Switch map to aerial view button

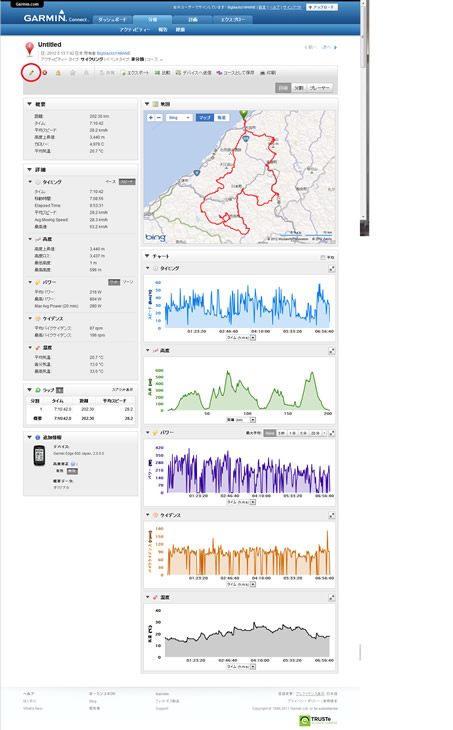point(222,117)
